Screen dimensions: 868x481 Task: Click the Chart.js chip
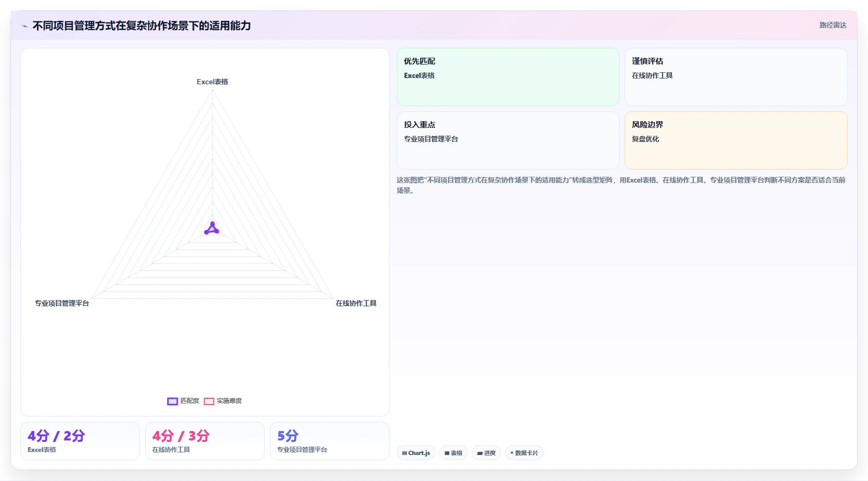click(416, 453)
